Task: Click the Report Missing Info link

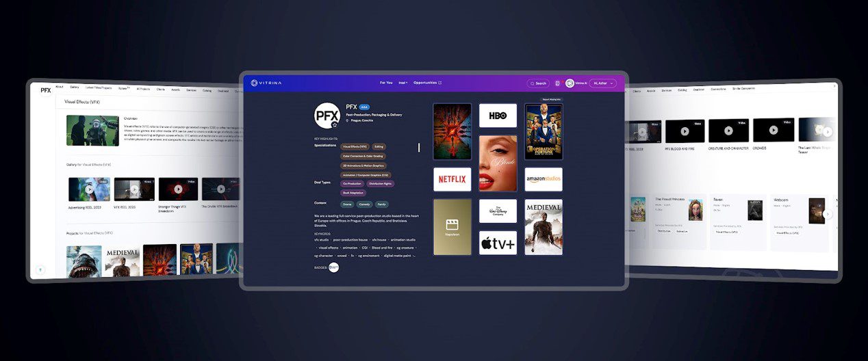Action: pos(552,99)
